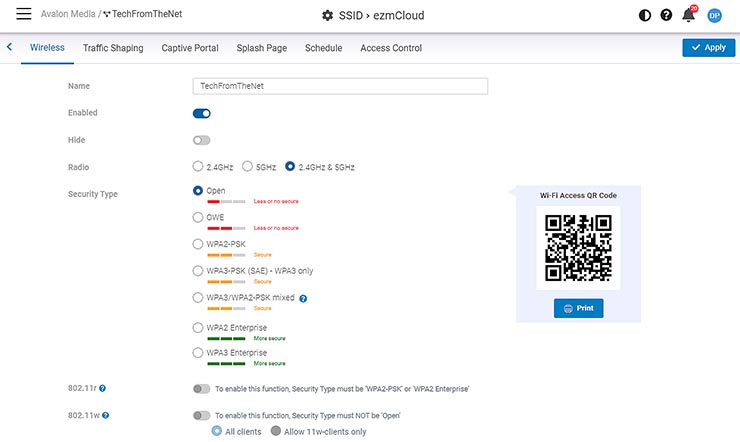
Task: Click the 802.11r help icon
Action: click(x=103, y=388)
